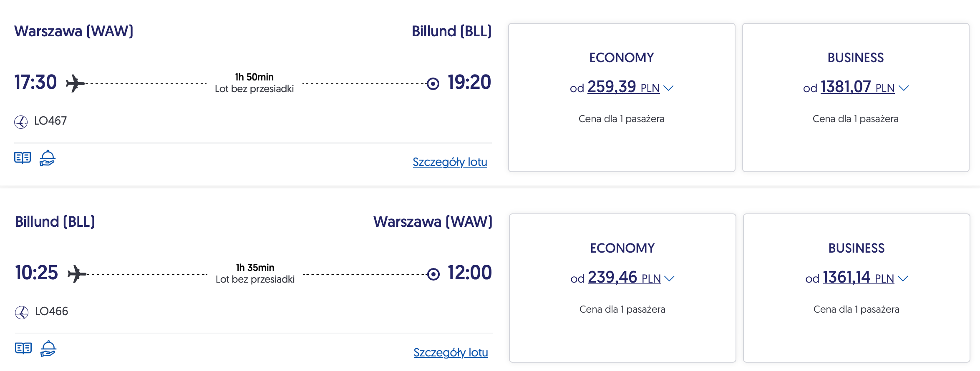Open Szczegóły lotu for the Billund–Warszawa flight
The image size is (980, 371).
pos(451,352)
